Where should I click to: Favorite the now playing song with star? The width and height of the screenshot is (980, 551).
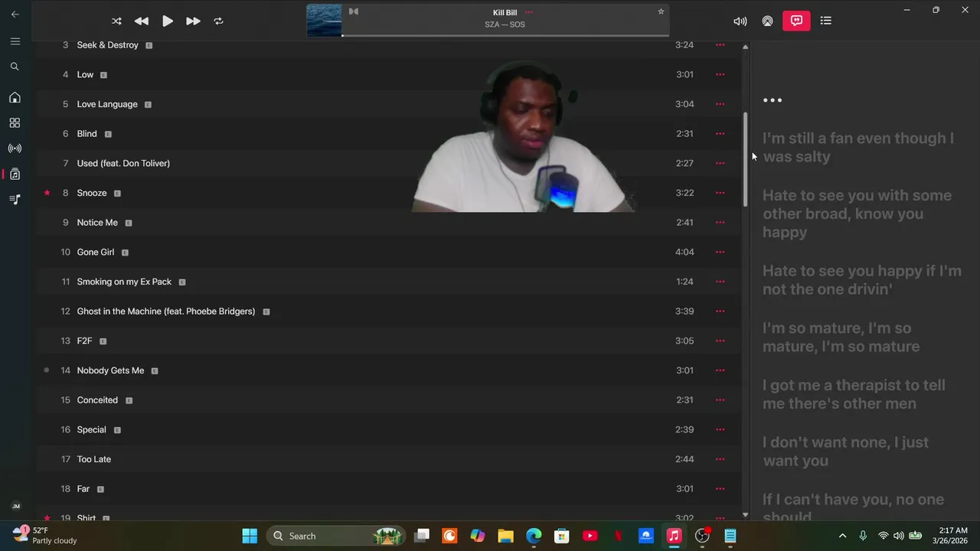[661, 11]
